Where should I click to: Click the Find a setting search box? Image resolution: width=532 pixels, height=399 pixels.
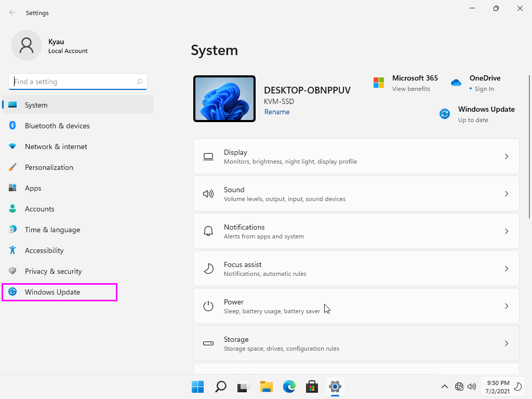(78, 82)
